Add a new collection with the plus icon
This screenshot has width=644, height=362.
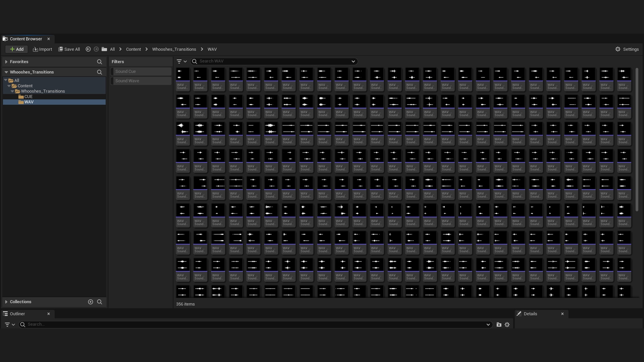pyautogui.click(x=90, y=302)
